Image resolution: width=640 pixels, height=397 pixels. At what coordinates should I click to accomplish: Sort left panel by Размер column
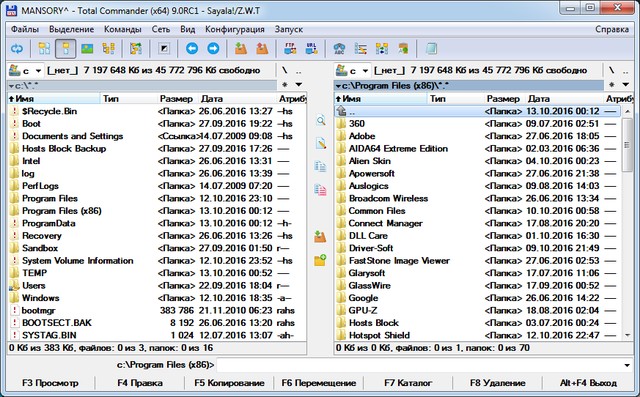pyautogui.click(x=176, y=99)
